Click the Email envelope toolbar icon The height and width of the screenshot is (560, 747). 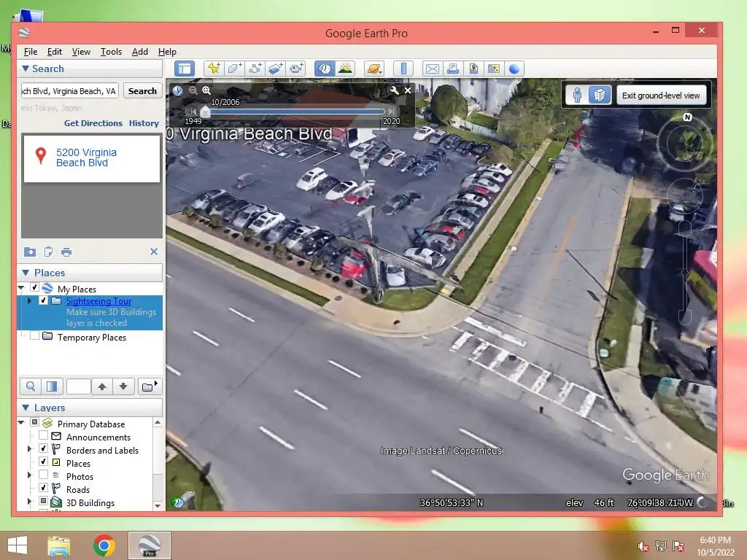[432, 69]
